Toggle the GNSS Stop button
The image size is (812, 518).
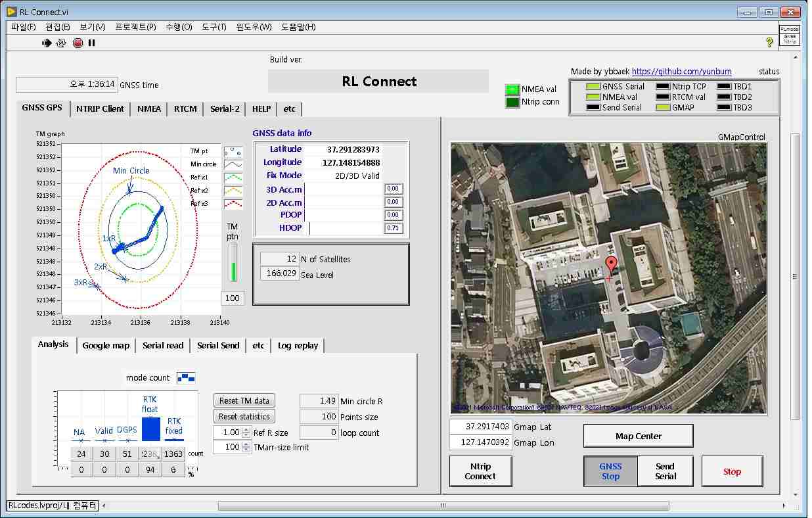(610, 471)
